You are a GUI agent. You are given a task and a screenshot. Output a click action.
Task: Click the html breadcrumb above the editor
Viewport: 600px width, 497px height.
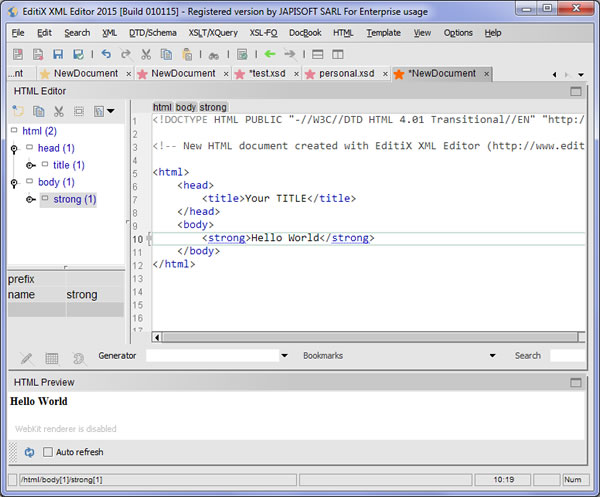(162, 107)
